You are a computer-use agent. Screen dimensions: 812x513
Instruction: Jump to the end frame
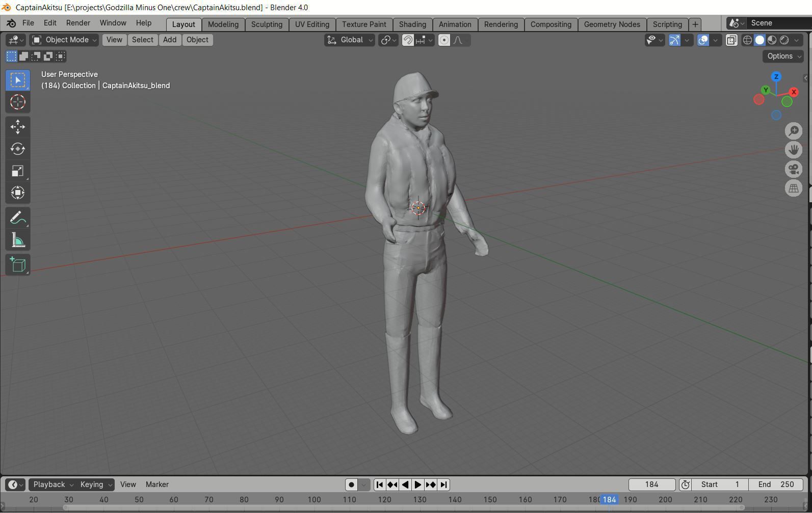click(x=444, y=484)
